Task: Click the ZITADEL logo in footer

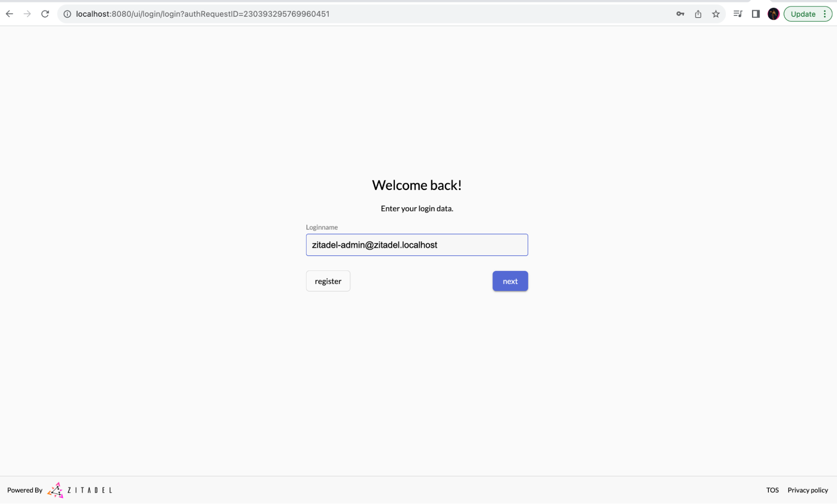Action: 80,490
